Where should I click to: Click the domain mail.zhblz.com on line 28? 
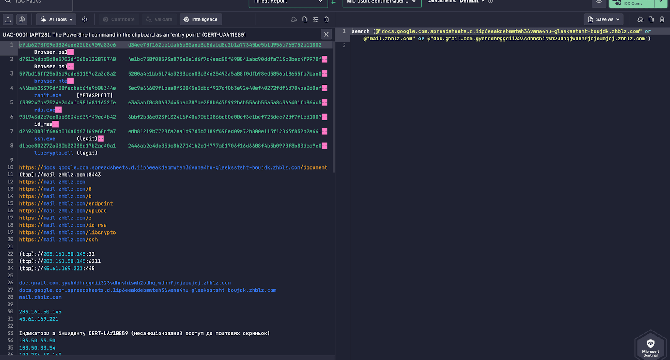40,297
